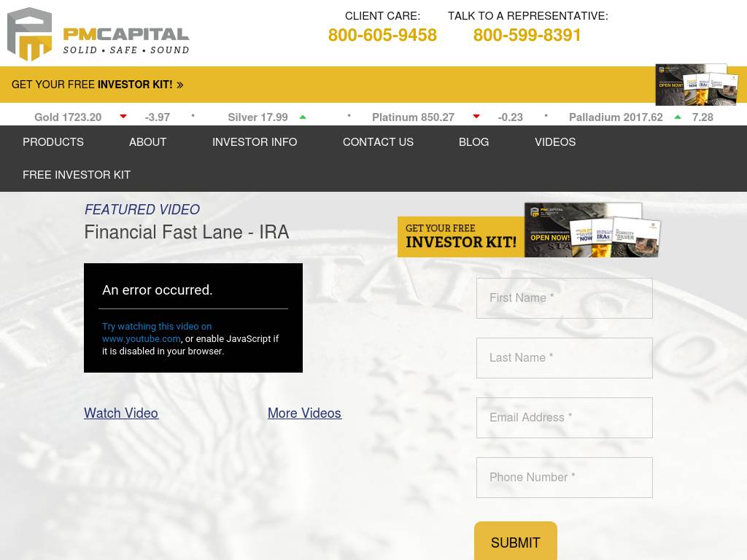Image resolution: width=747 pixels, height=560 pixels.
Task: Open the Products menu
Action: coord(53,142)
